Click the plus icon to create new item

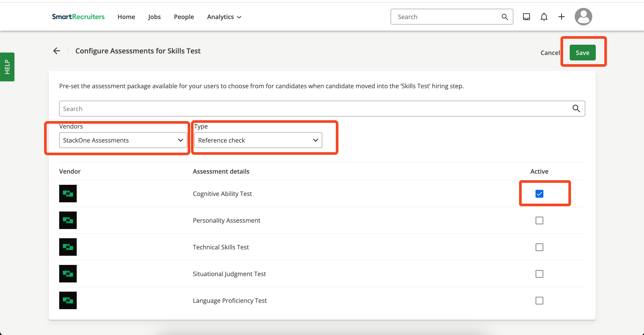561,16
